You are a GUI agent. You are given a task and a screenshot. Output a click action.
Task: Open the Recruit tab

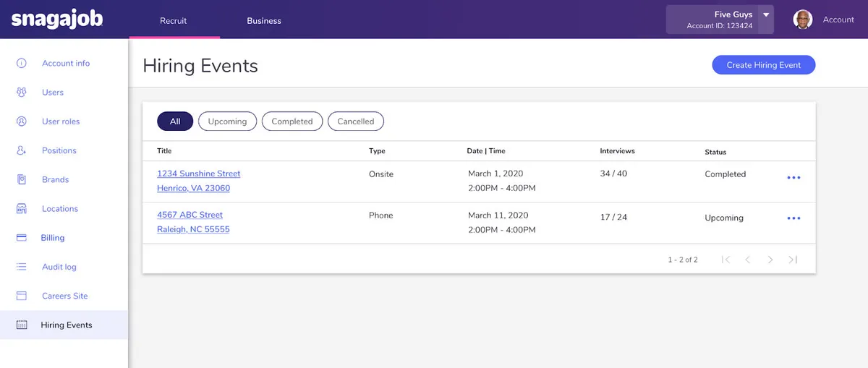(174, 21)
